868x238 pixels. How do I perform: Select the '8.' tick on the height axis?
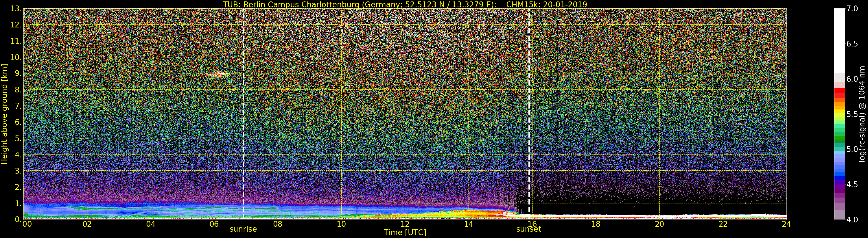[18, 90]
